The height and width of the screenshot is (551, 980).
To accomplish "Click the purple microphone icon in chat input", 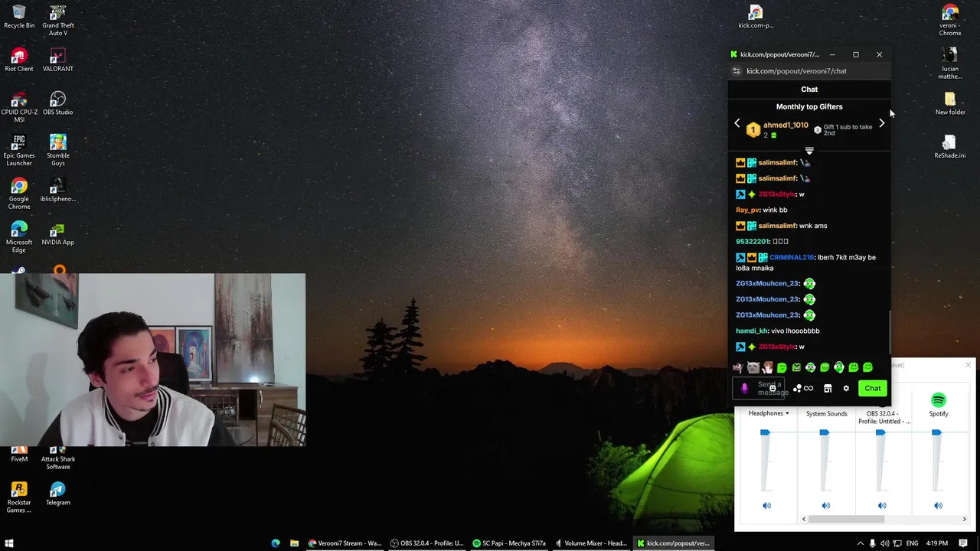I will [744, 389].
